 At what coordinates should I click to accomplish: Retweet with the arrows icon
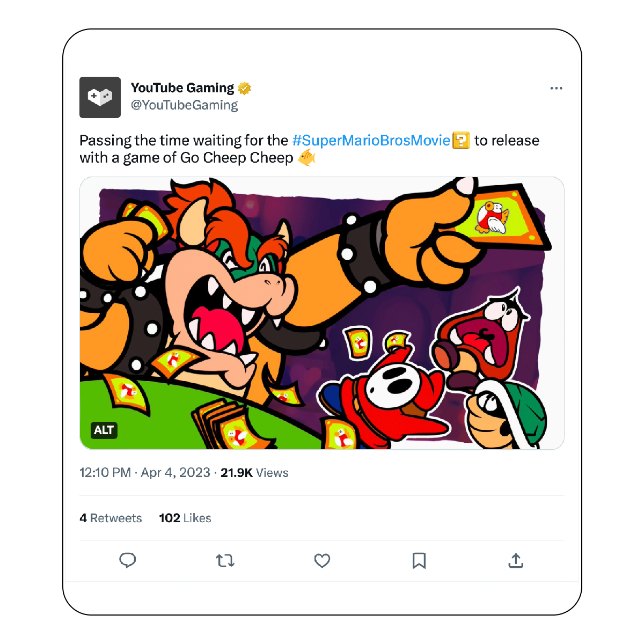click(x=225, y=561)
